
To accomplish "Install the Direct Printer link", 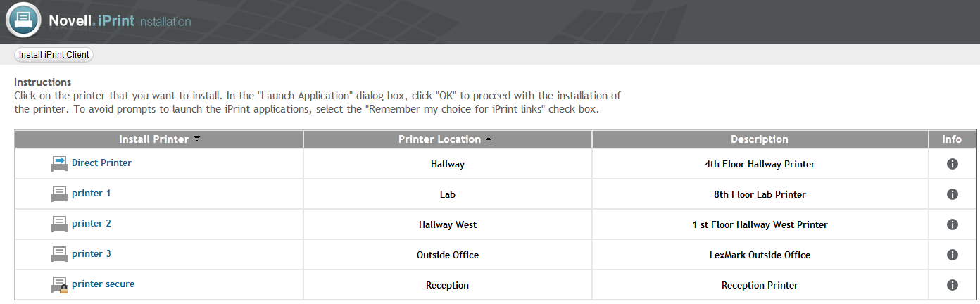I will (101, 163).
